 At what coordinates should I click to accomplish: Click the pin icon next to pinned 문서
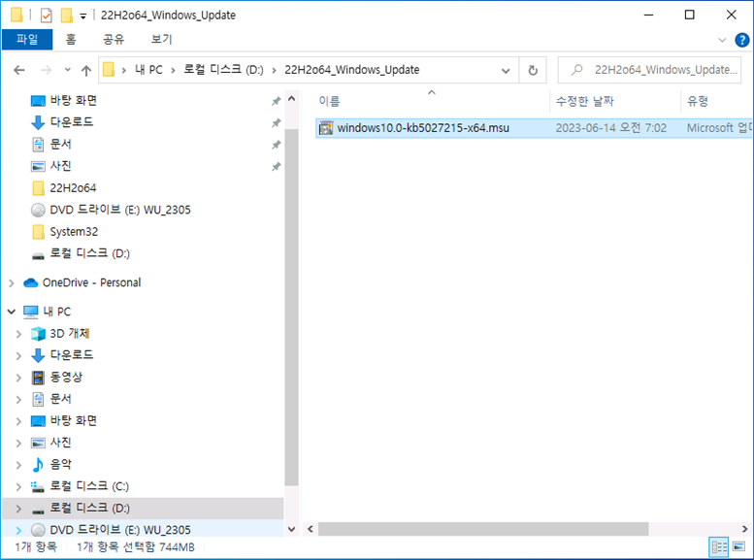276,145
